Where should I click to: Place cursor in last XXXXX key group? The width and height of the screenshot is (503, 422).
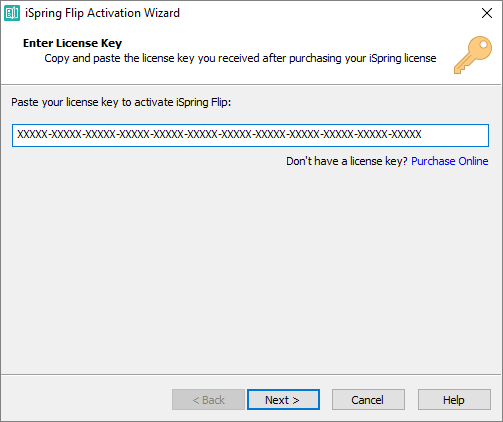[406, 134]
